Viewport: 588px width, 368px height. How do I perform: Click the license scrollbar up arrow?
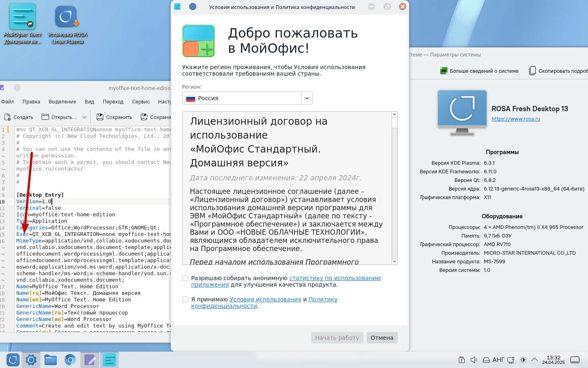pyautogui.click(x=394, y=114)
